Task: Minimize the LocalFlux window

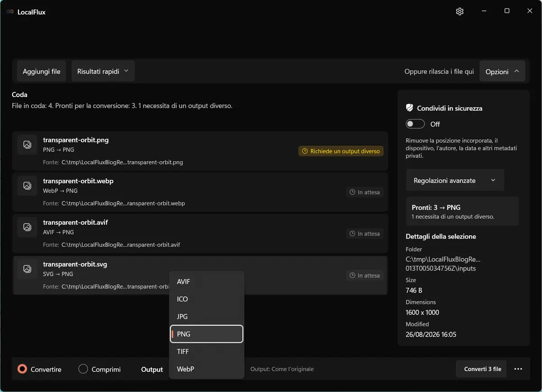Action: pos(484,11)
